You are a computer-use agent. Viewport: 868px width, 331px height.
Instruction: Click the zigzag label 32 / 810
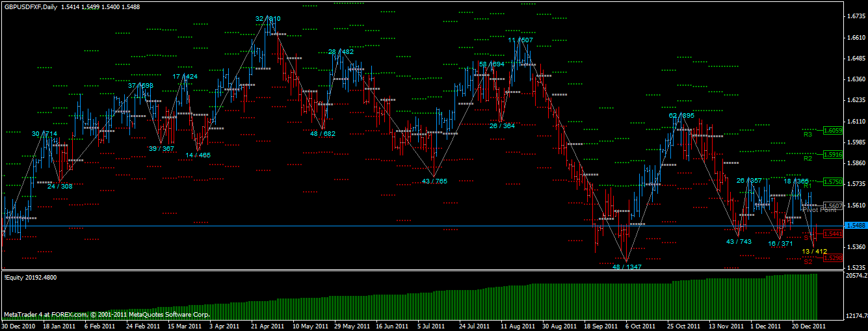(268, 19)
